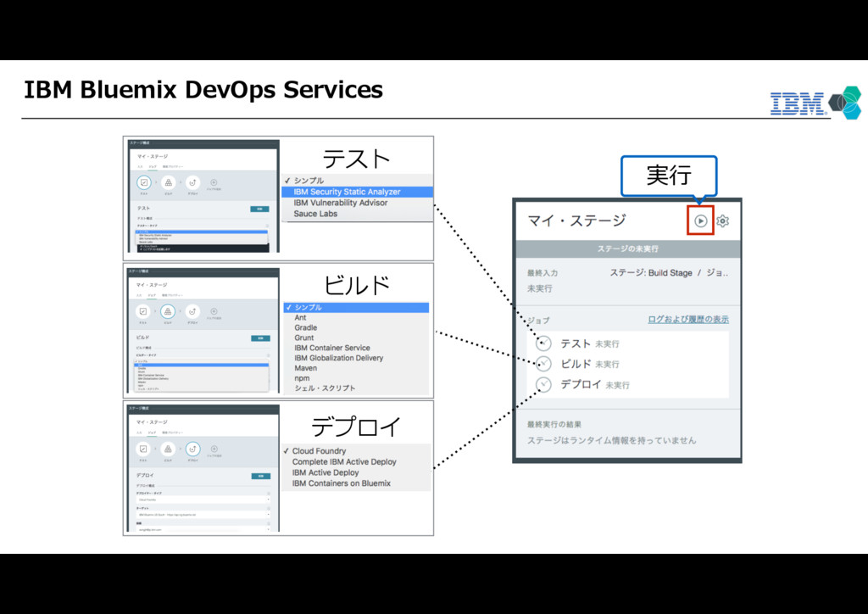Click the ステージの未実行 status bar
Screen dimensions: 868x614
coord(628,248)
